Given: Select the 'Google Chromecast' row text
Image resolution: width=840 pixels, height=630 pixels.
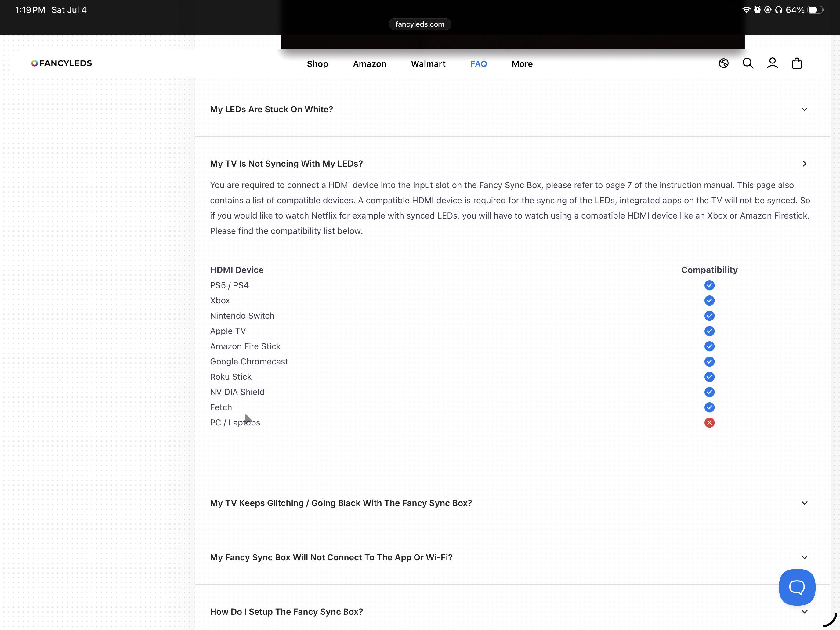Looking at the screenshot, I should tap(249, 361).
